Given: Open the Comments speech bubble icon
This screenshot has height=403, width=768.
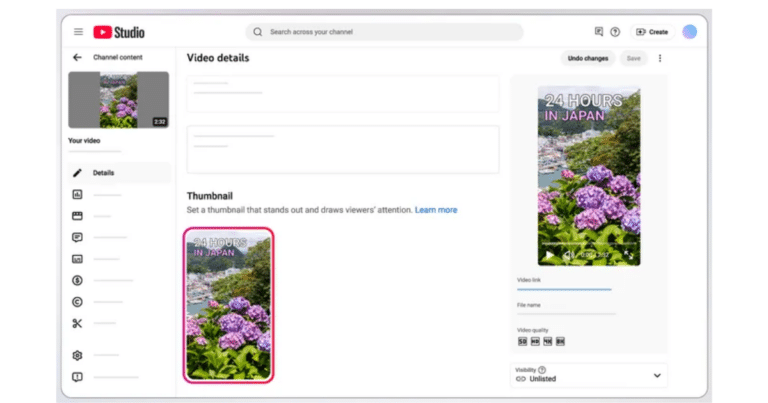Looking at the screenshot, I should (x=77, y=237).
